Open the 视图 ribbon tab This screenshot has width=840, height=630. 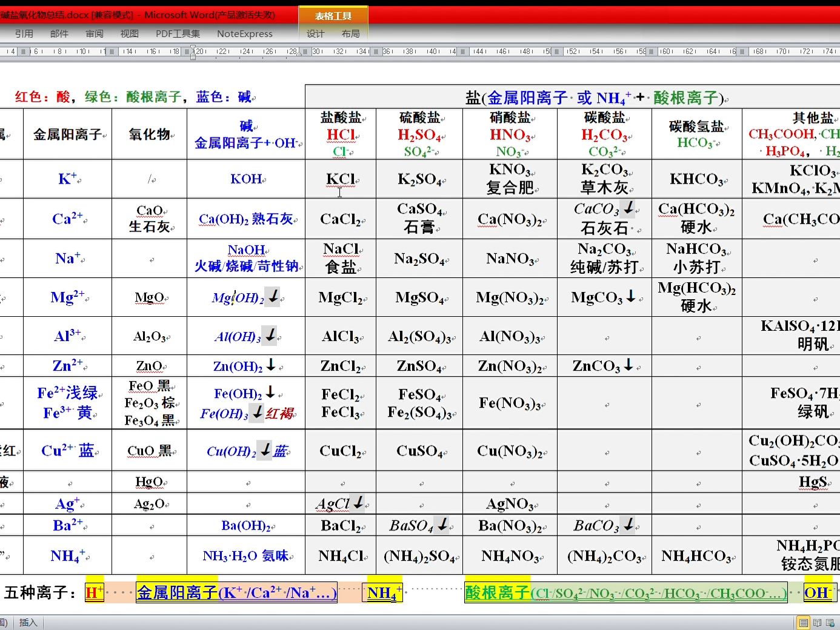130,34
